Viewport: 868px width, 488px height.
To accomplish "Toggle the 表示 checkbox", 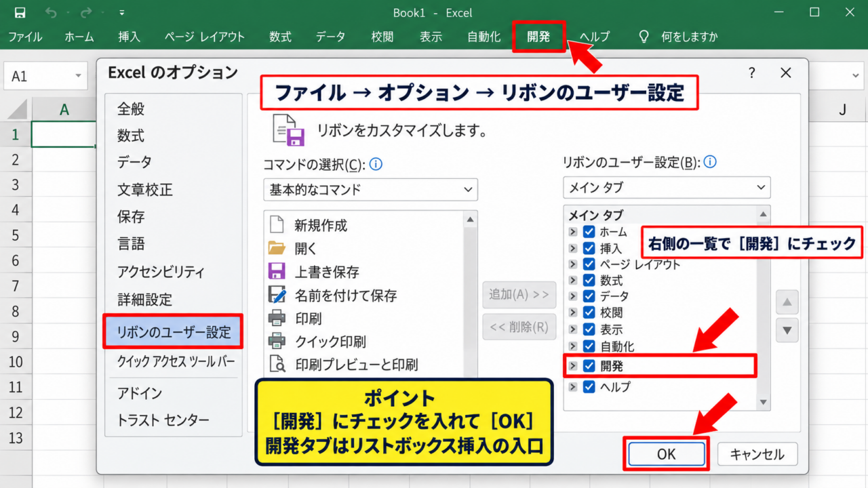I will click(x=589, y=329).
